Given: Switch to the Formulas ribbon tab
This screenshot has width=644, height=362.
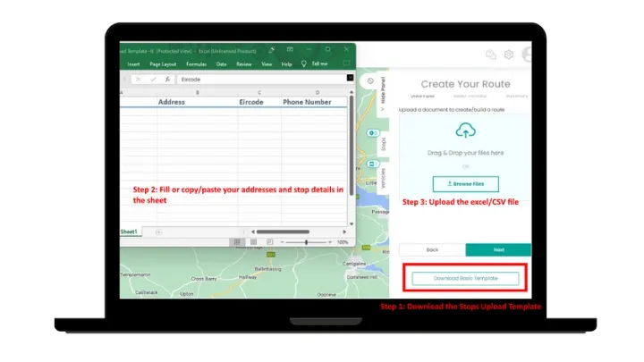Looking at the screenshot, I should pyautogui.click(x=196, y=64).
